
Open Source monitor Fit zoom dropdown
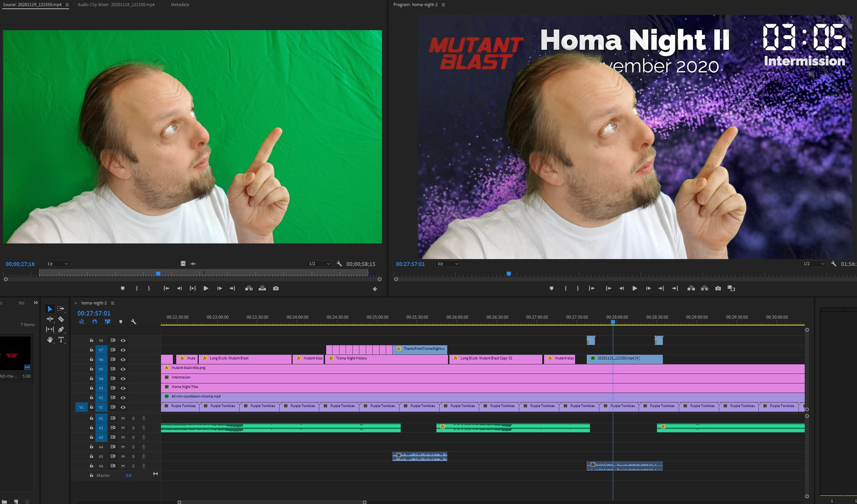click(57, 264)
